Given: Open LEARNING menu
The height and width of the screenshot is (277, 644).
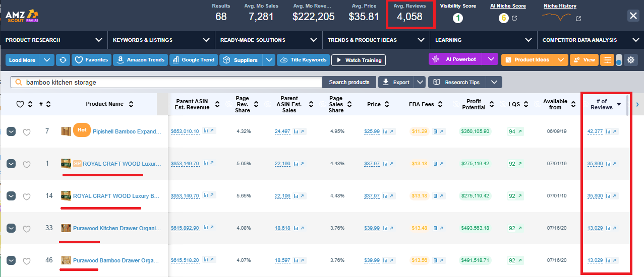Looking at the screenshot, I should [484, 40].
